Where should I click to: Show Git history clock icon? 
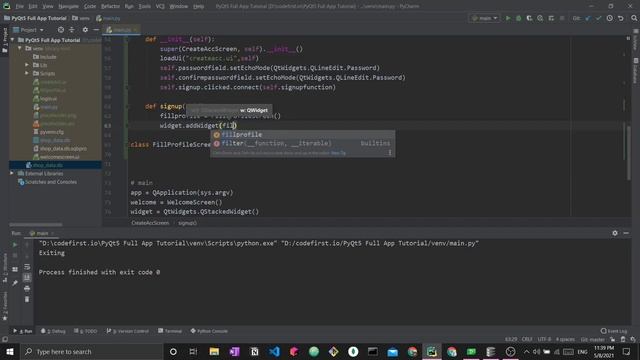pyautogui.click(x=609, y=18)
